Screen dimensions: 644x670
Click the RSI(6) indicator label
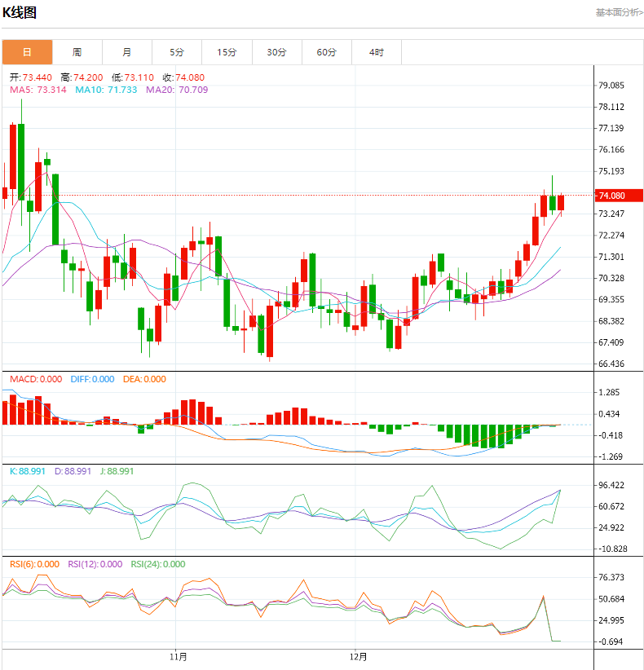34,564
